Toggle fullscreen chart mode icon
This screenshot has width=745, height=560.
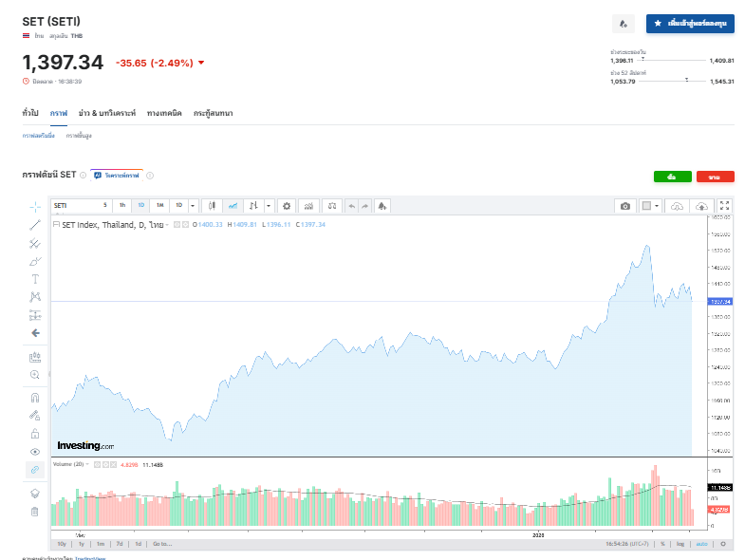click(724, 206)
